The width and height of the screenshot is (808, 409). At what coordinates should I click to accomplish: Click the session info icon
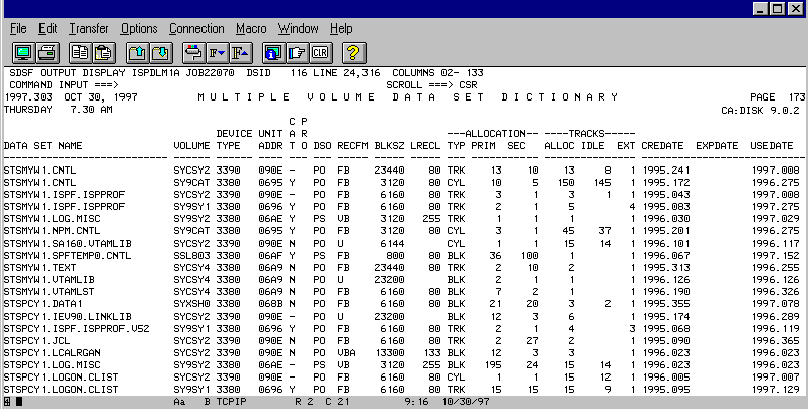[272, 52]
